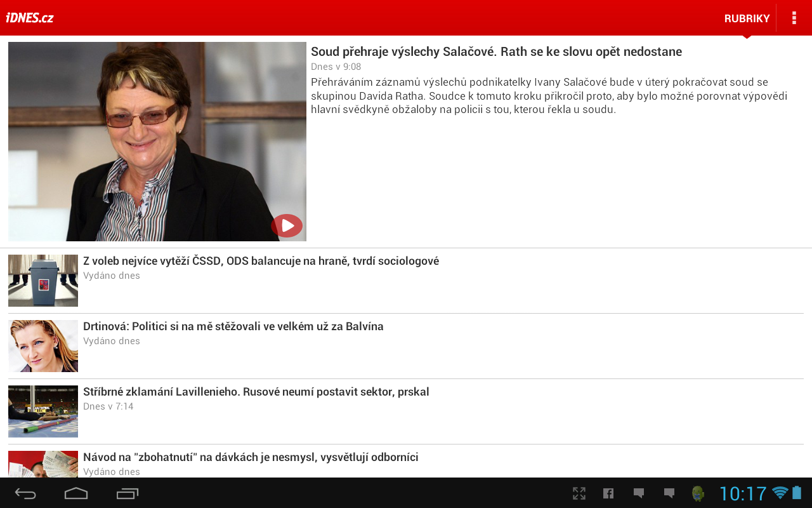The image size is (812, 508).
Task: Open the RUBRIKY menu
Action: [x=747, y=18]
